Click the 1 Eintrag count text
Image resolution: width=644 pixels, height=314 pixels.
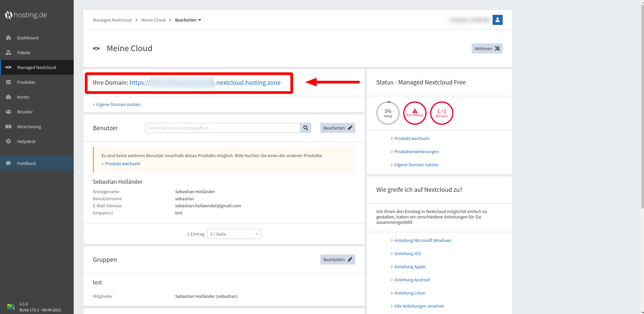point(196,234)
